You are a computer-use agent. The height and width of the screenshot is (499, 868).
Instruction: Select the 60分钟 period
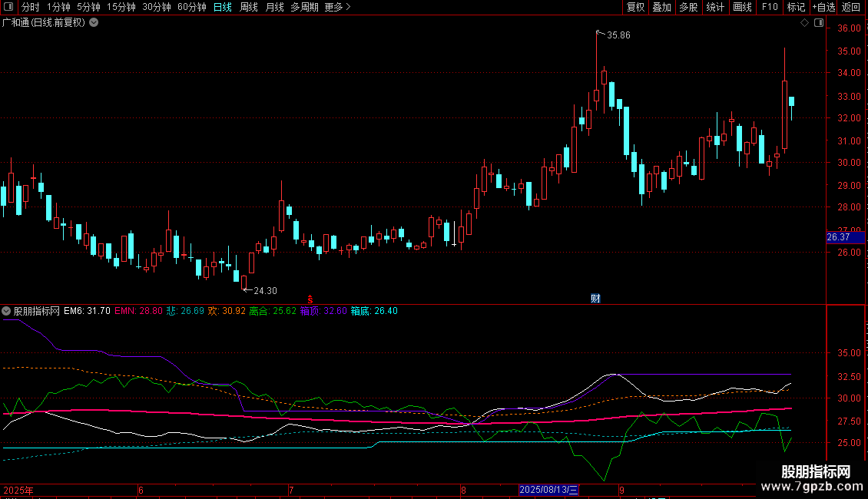pos(191,7)
